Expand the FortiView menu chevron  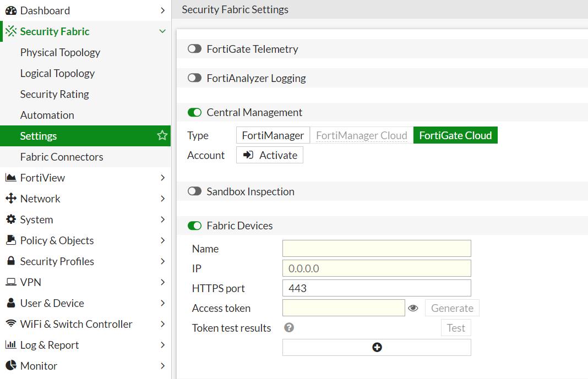[x=162, y=178]
